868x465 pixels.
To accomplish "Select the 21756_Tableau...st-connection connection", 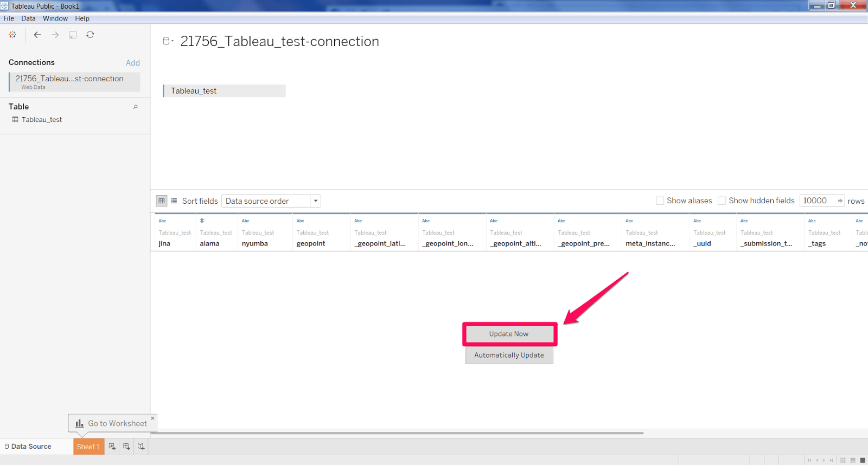I will (x=74, y=82).
